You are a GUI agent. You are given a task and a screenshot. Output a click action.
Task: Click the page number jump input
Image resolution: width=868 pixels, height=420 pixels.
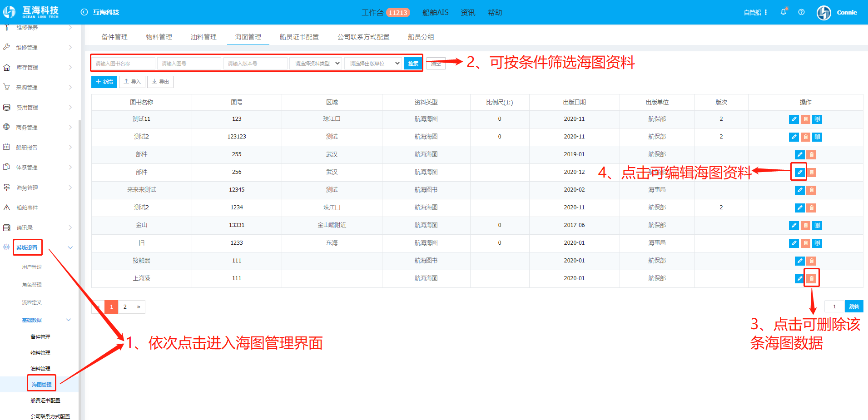[834, 306]
